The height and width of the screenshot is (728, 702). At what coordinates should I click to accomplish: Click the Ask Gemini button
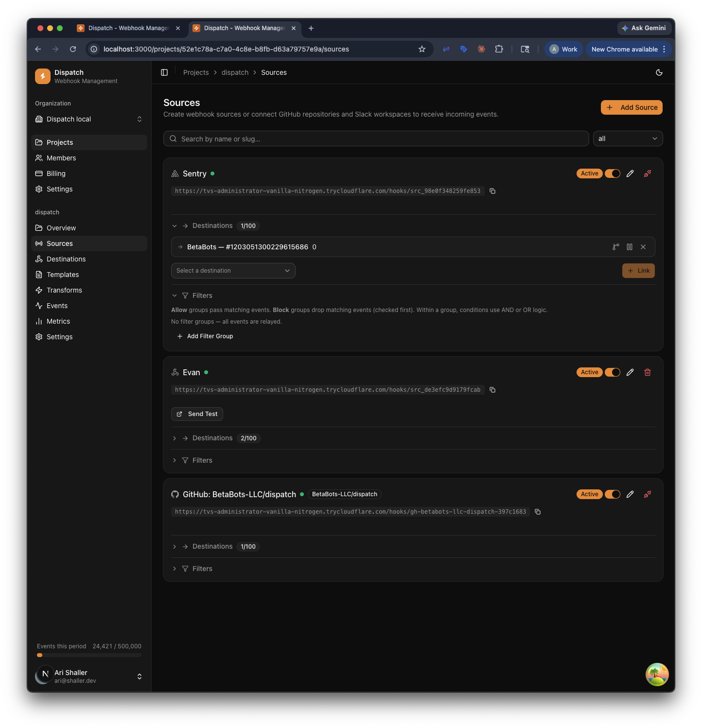[x=644, y=28]
